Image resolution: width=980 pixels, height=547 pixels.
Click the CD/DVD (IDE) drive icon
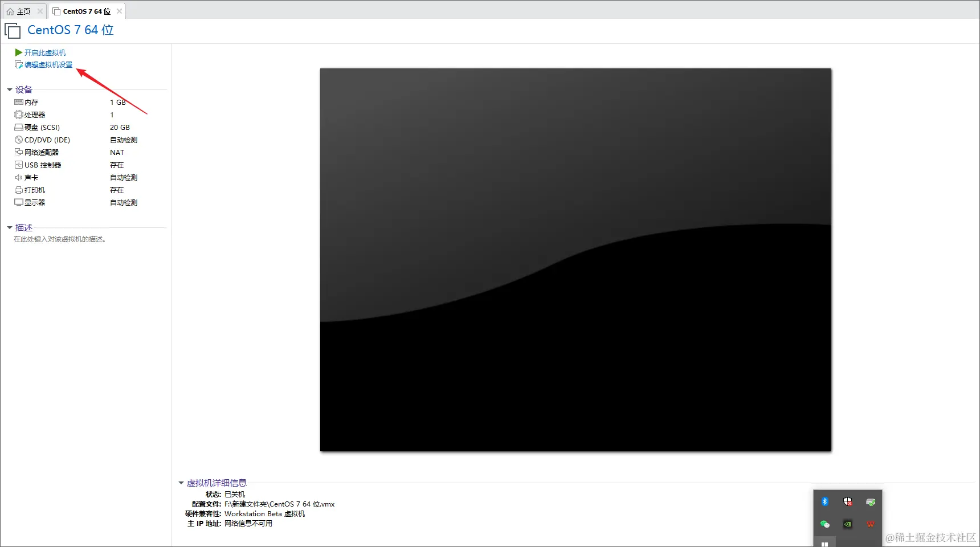(x=18, y=140)
